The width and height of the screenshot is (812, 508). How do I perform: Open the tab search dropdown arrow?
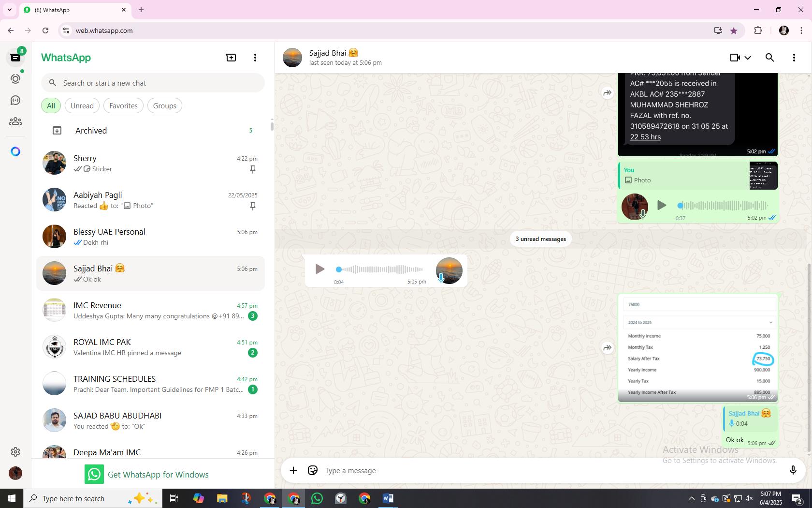[x=10, y=10]
